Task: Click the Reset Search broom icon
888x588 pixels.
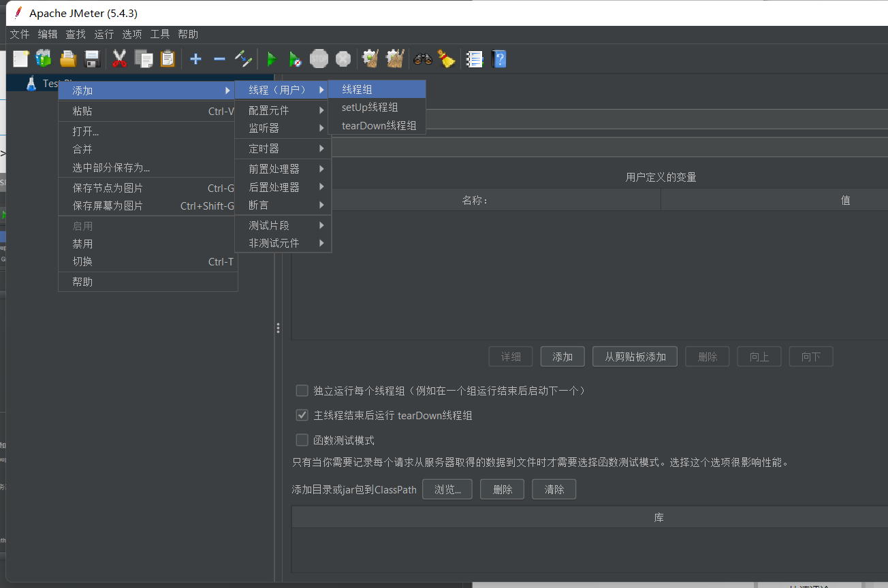Action: (447, 59)
